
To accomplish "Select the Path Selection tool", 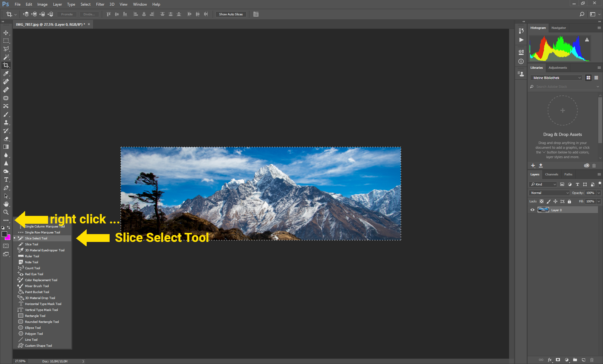I will pos(6,196).
